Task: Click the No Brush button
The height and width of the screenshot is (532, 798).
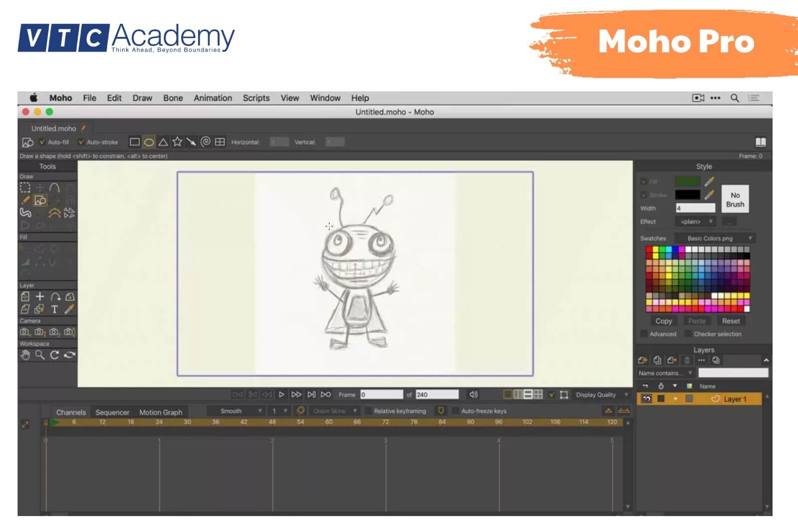Action: (x=736, y=198)
